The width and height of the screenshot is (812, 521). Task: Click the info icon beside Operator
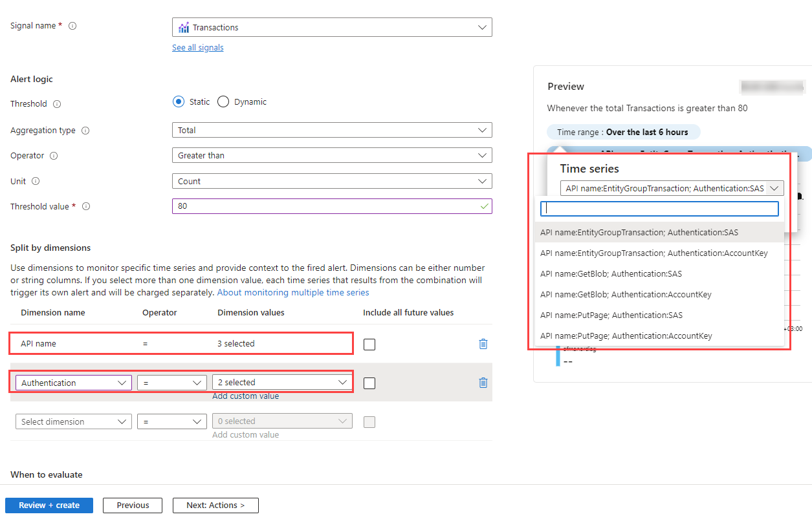[54, 156]
